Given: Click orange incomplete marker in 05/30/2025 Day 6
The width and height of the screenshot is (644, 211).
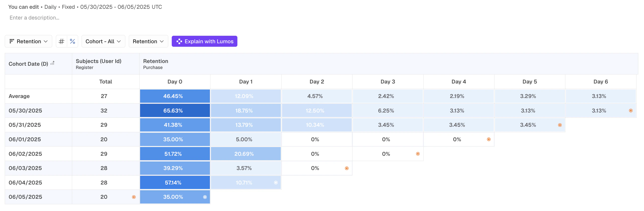Looking at the screenshot, I should tap(631, 111).
